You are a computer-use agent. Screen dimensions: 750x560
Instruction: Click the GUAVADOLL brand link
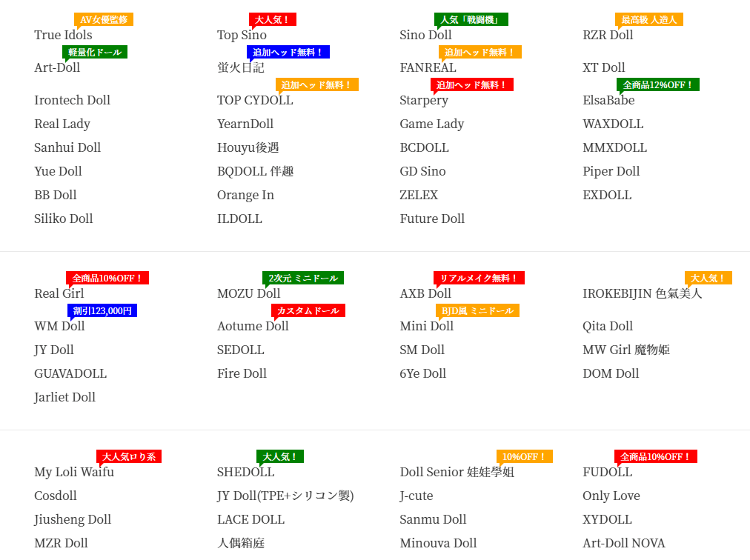pyautogui.click(x=70, y=373)
